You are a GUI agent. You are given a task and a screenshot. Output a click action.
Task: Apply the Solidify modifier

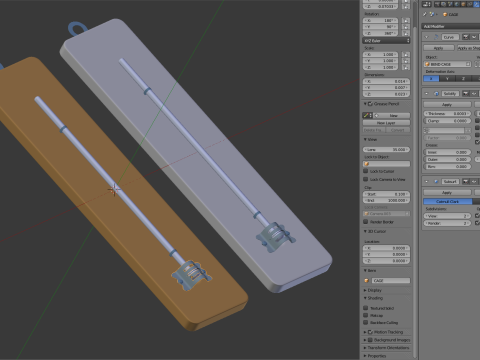pos(447,105)
